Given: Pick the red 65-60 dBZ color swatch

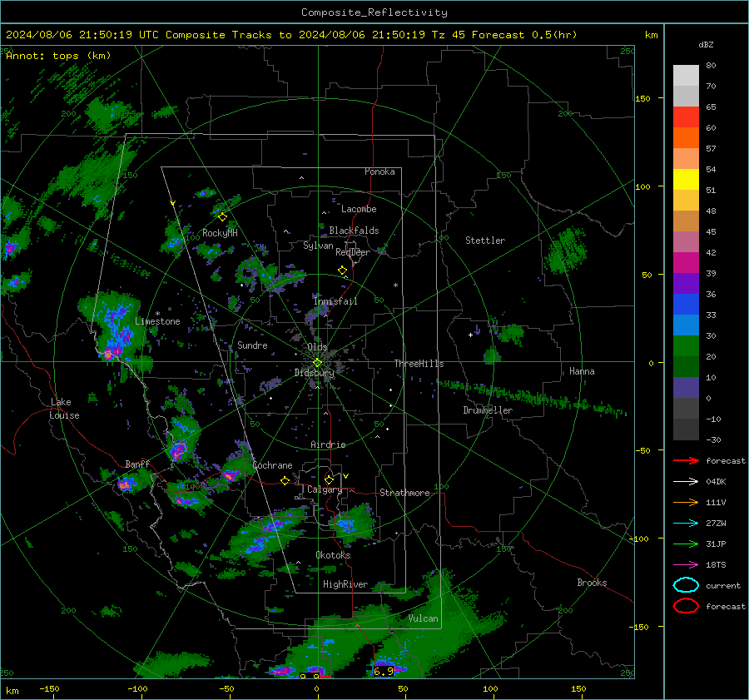Looking at the screenshot, I should (686, 117).
